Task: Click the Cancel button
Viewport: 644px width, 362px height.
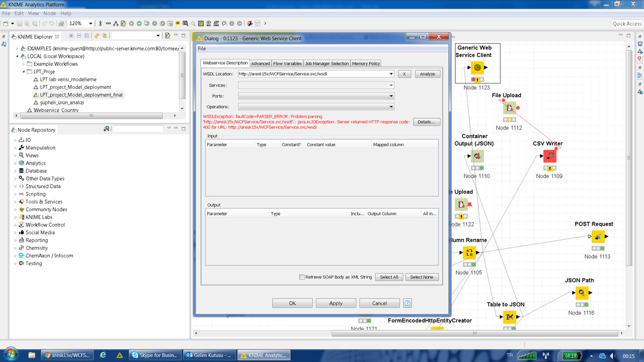Action: point(380,303)
